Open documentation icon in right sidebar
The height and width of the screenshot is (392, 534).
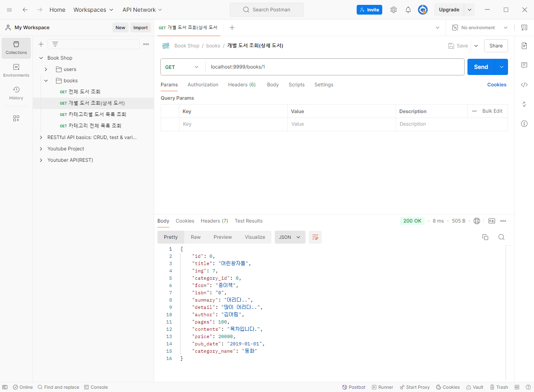click(524, 46)
